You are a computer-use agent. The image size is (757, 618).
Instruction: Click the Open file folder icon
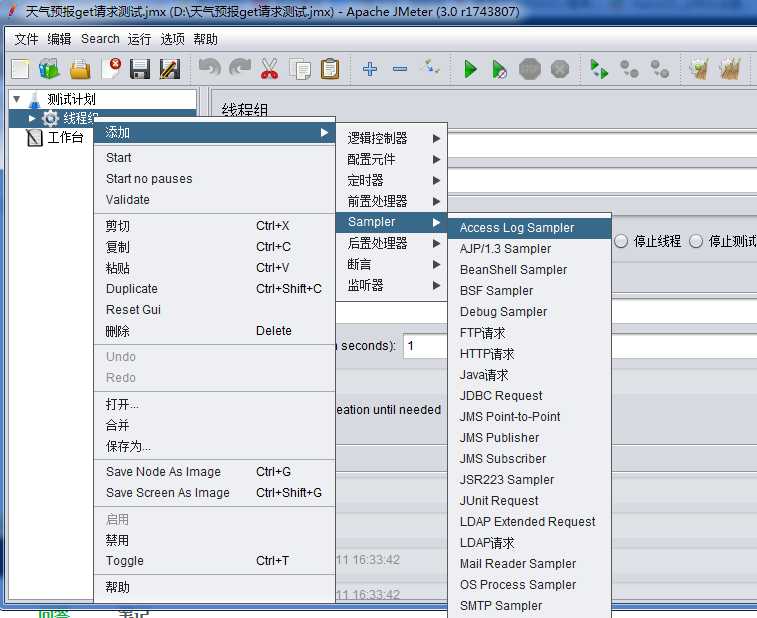click(80, 69)
